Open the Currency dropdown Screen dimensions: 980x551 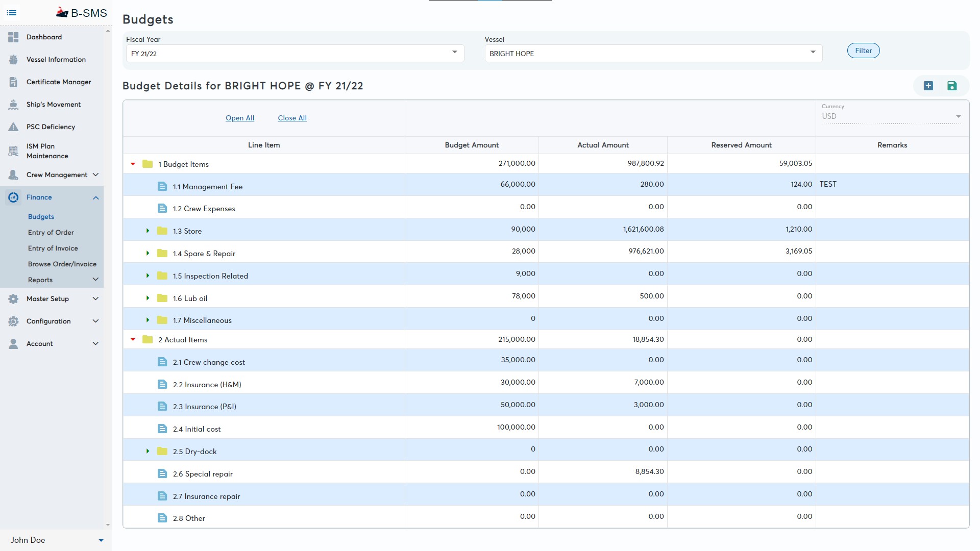pyautogui.click(x=958, y=116)
